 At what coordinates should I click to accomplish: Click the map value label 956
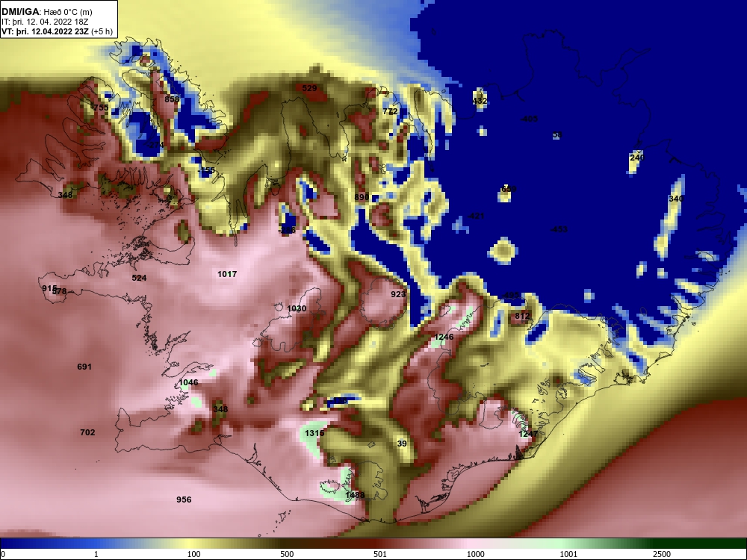[x=184, y=500]
